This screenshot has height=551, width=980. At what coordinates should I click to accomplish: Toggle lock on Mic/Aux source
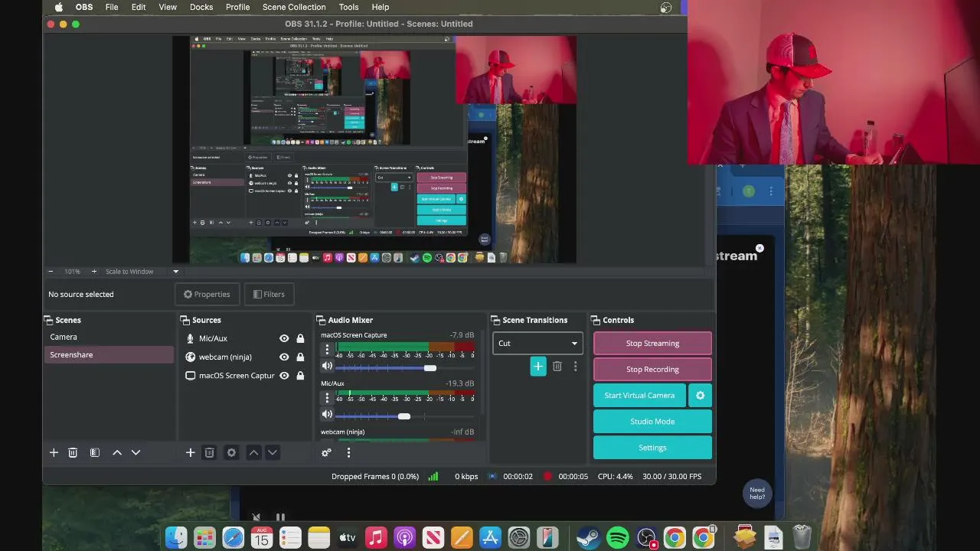300,338
